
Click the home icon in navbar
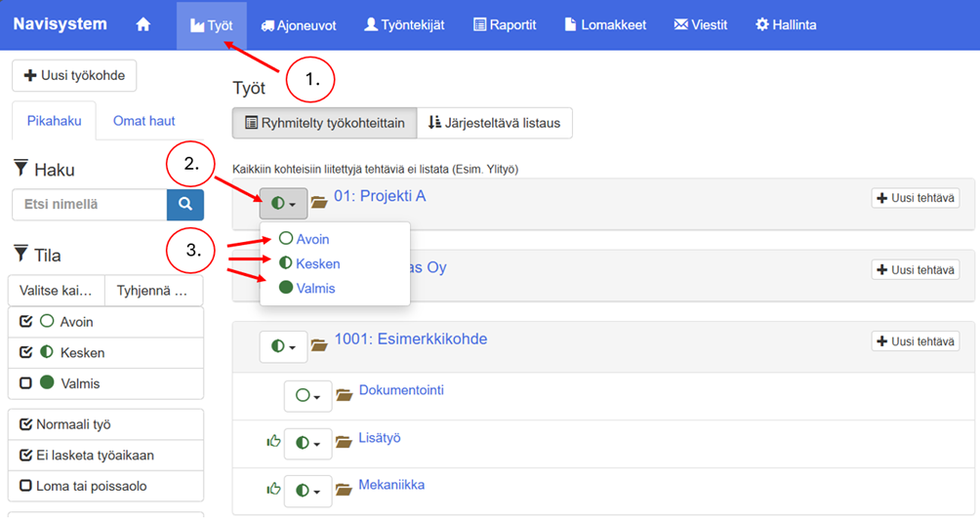pyautogui.click(x=143, y=24)
